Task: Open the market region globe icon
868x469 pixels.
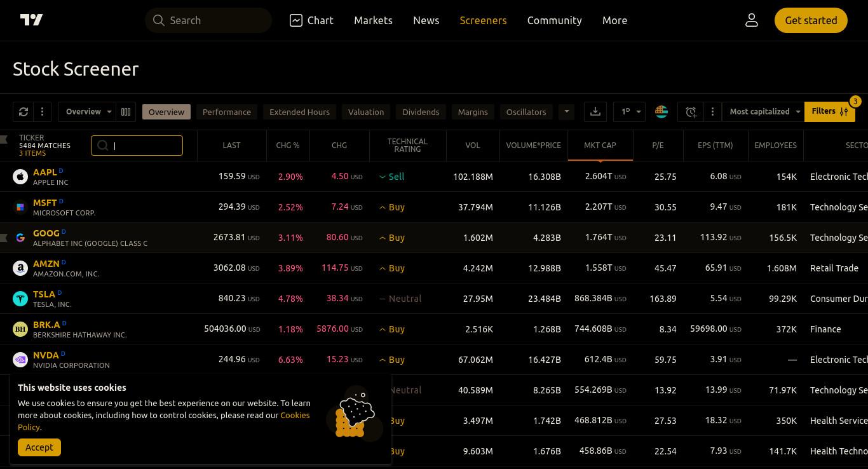Action: click(661, 112)
